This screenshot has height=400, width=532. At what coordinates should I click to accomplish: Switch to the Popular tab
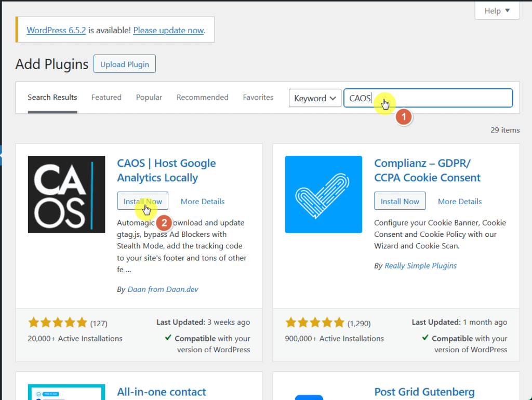[149, 97]
